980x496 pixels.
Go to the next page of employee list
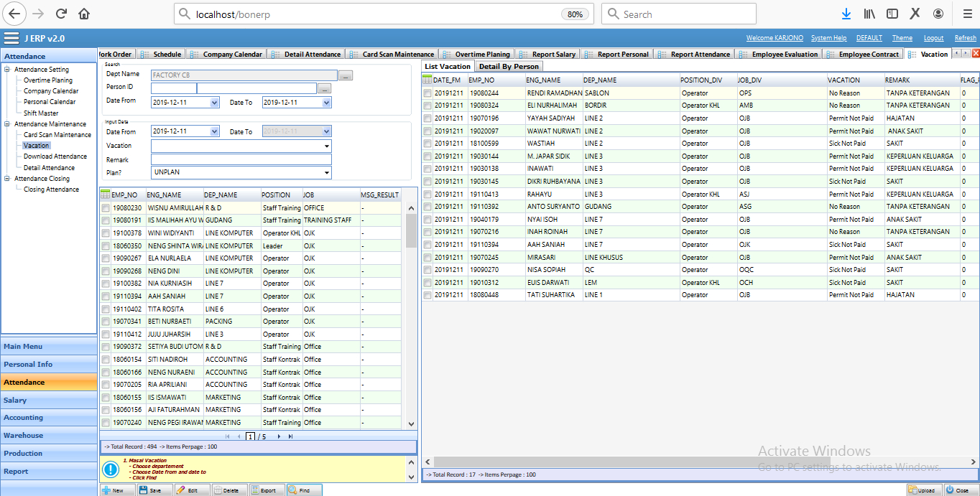click(279, 436)
